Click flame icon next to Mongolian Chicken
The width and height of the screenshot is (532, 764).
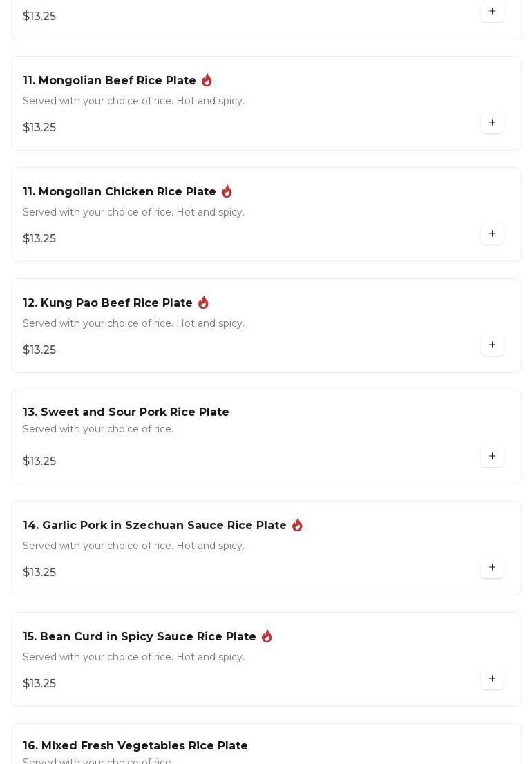tap(227, 191)
